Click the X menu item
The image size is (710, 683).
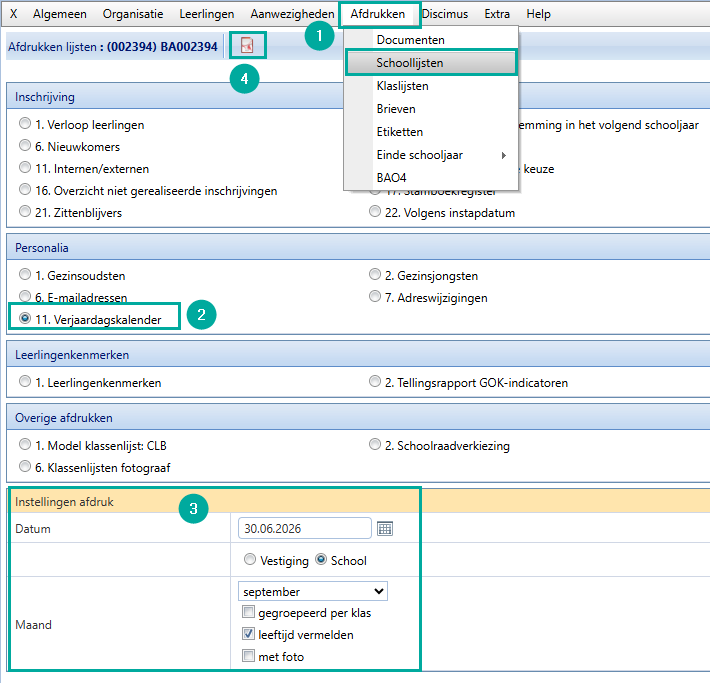pos(14,14)
